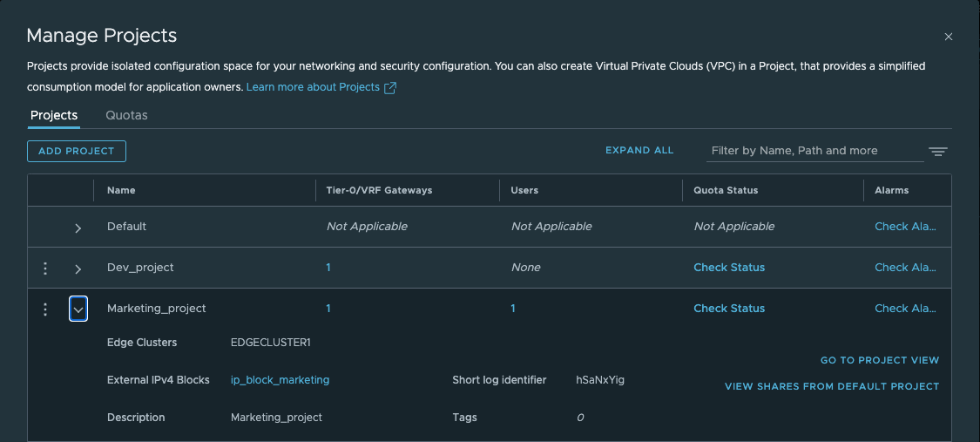Click the external link icon after Learn more

click(x=390, y=88)
